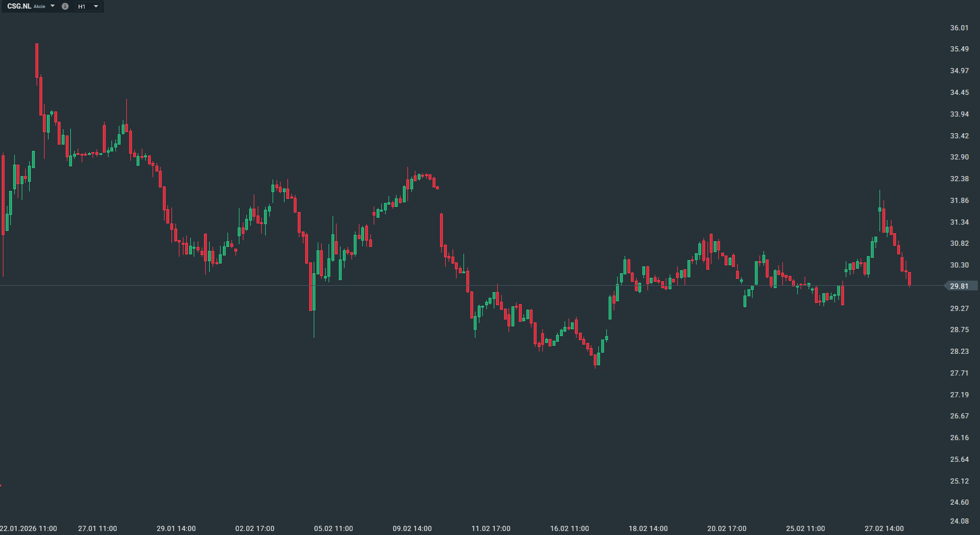Click the CSG.NL symbol name

click(19, 6)
